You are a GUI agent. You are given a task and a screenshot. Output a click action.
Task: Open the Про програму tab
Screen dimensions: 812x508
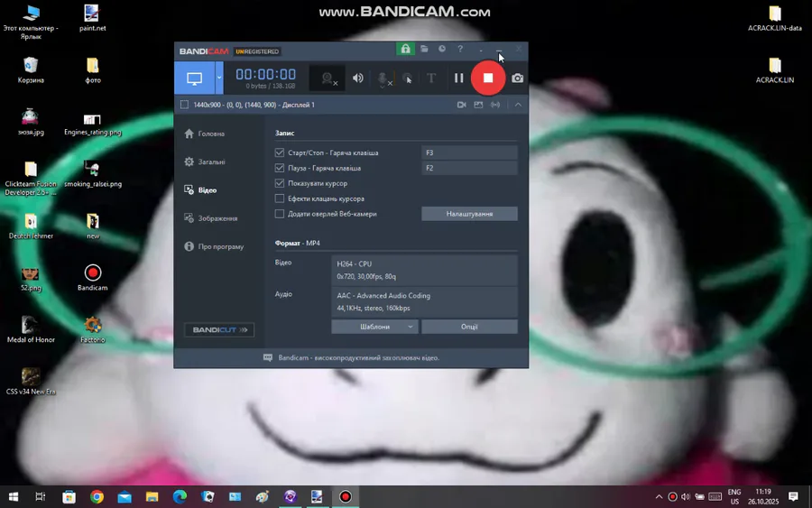tap(214, 246)
